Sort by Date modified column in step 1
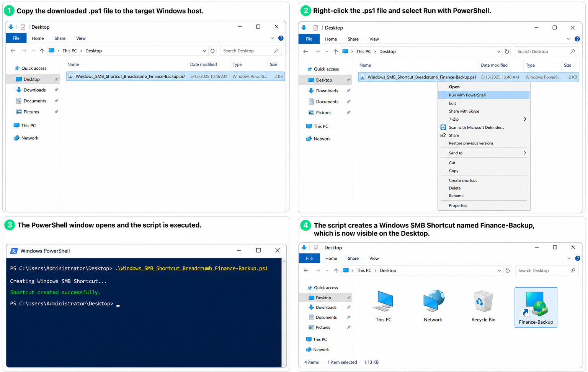Viewport: 588px width, 372px height. [x=203, y=65]
